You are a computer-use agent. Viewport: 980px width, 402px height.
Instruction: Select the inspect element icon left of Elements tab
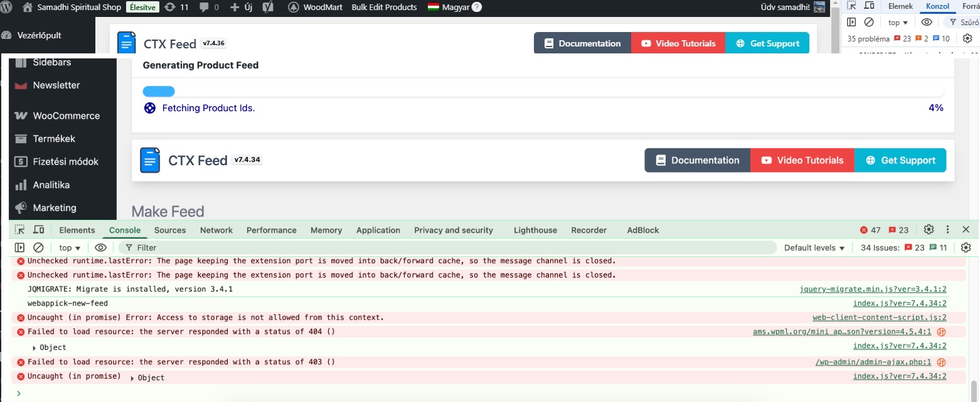tap(20, 230)
